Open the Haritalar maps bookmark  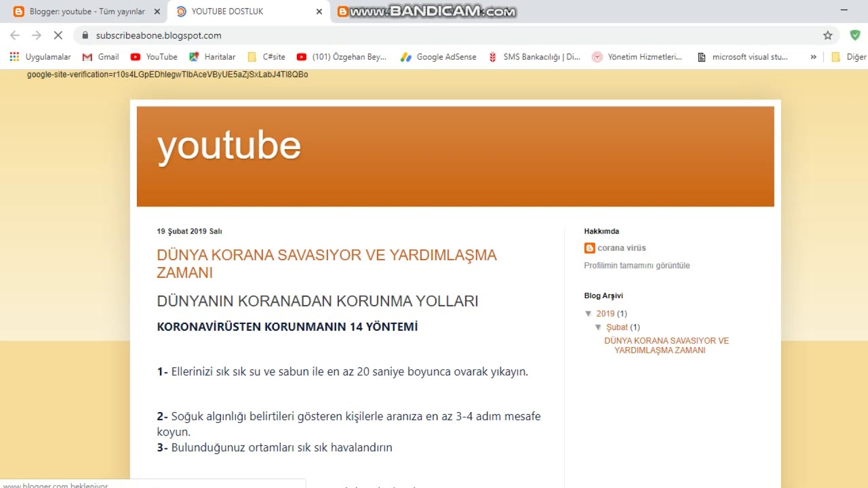[212, 57]
